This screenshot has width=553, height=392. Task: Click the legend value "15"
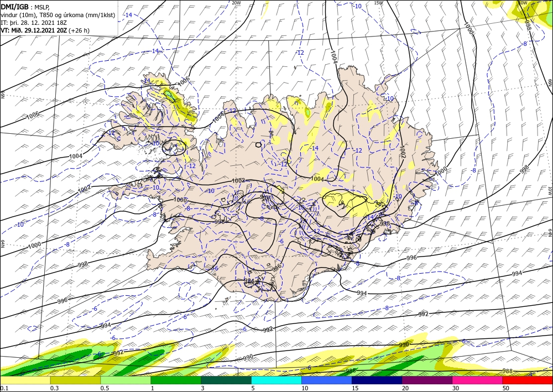tap(355, 388)
